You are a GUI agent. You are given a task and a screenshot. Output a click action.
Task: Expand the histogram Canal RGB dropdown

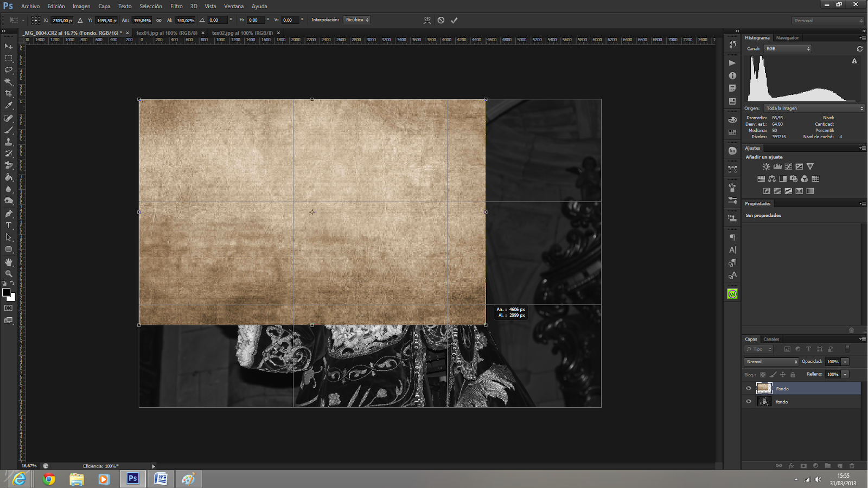(x=788, y=49)
